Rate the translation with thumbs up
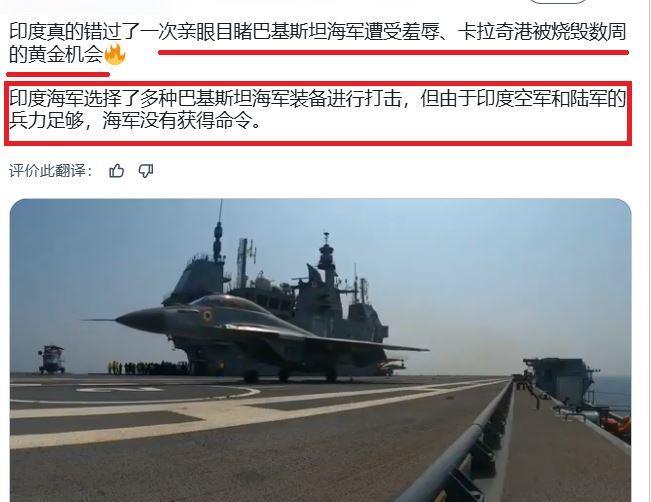 click(x=116, y=171)
